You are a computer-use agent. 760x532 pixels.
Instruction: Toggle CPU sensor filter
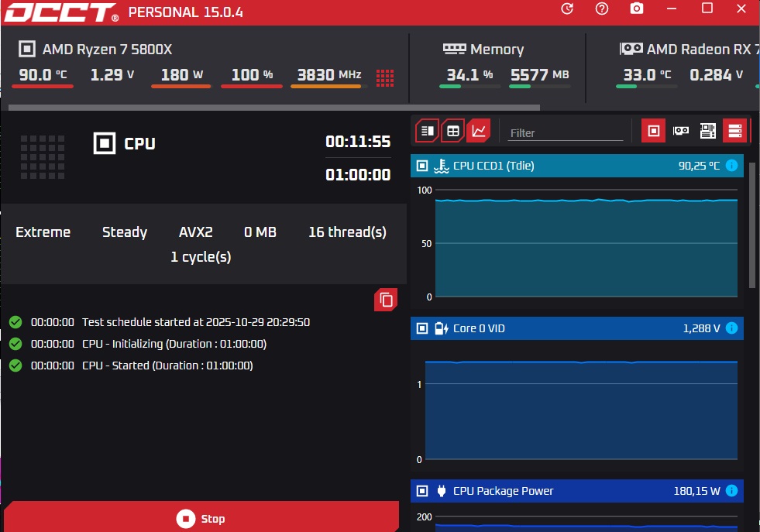(x=653, y=131)
